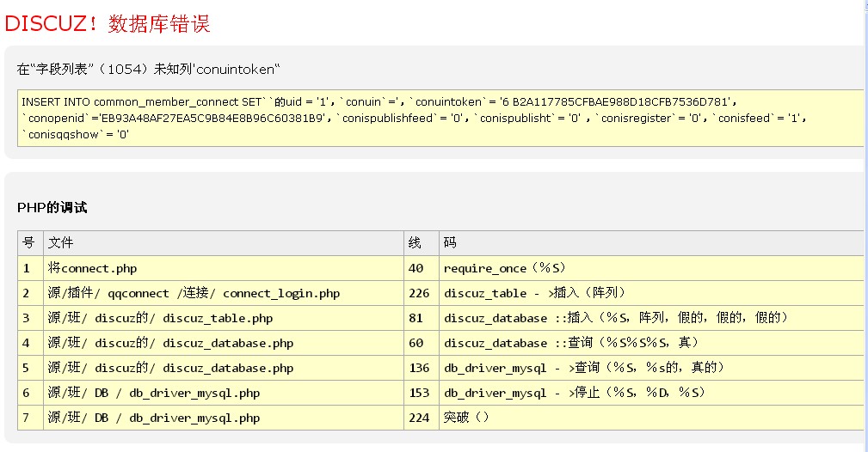Click line number 60

pos(422,343)
